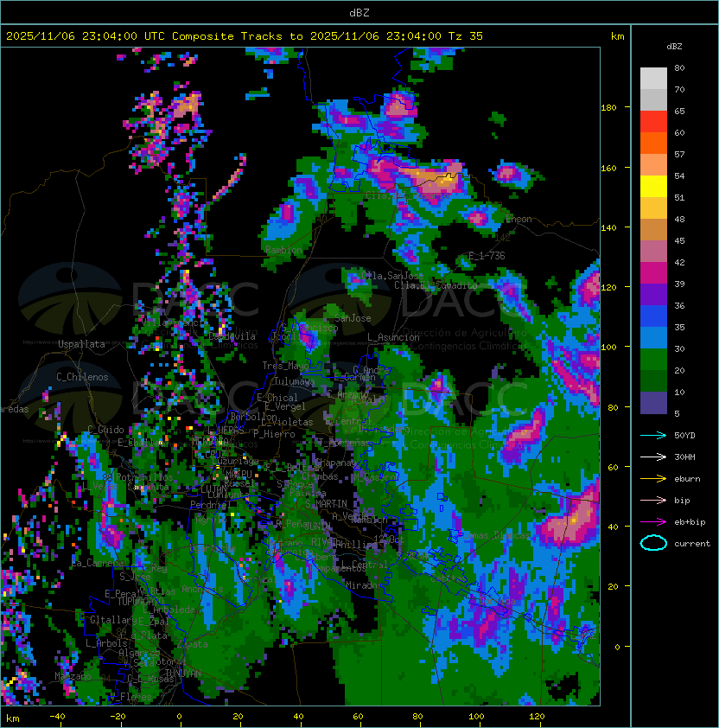Click the magenta eb+bip arrow in legend
This screenshot has width=719, height=728.
(x=653, y=522)
